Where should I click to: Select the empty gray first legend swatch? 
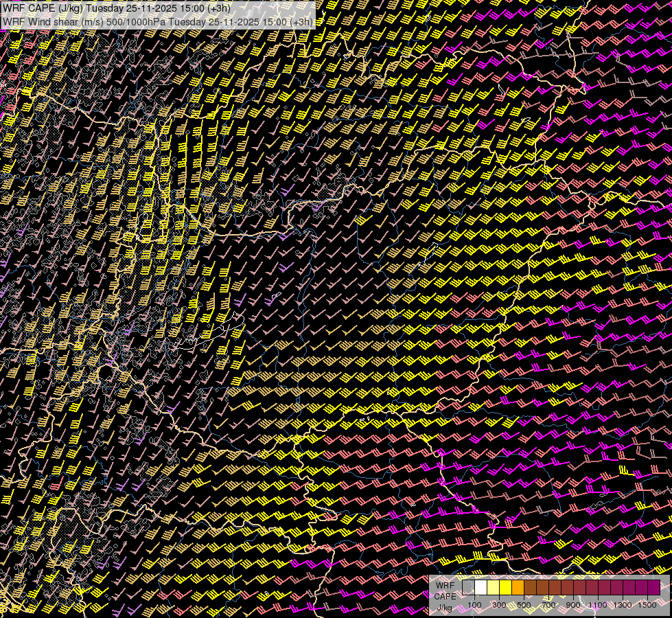pyautogui.click(x=468, y=588)
